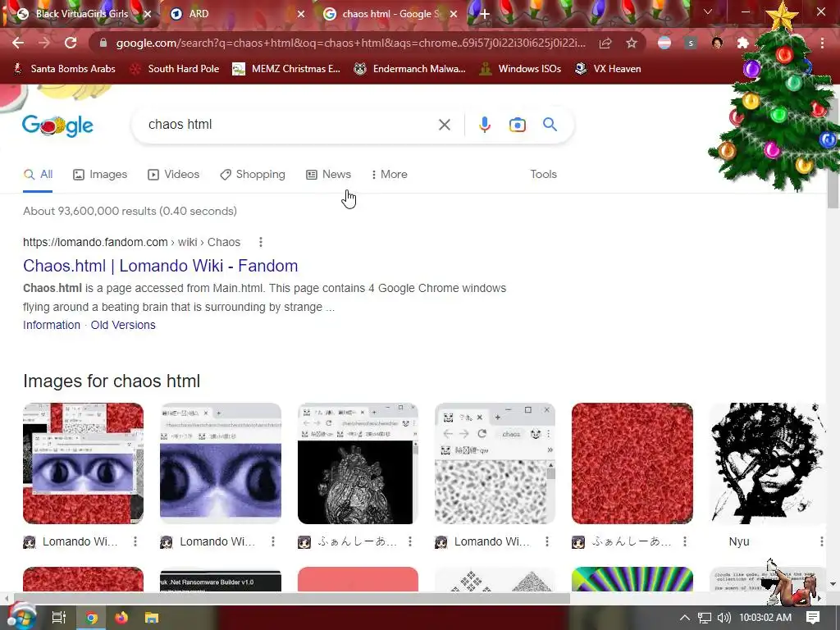Open VX Heaven bookmark
The image size is (840, 630).
coord(608,69)
